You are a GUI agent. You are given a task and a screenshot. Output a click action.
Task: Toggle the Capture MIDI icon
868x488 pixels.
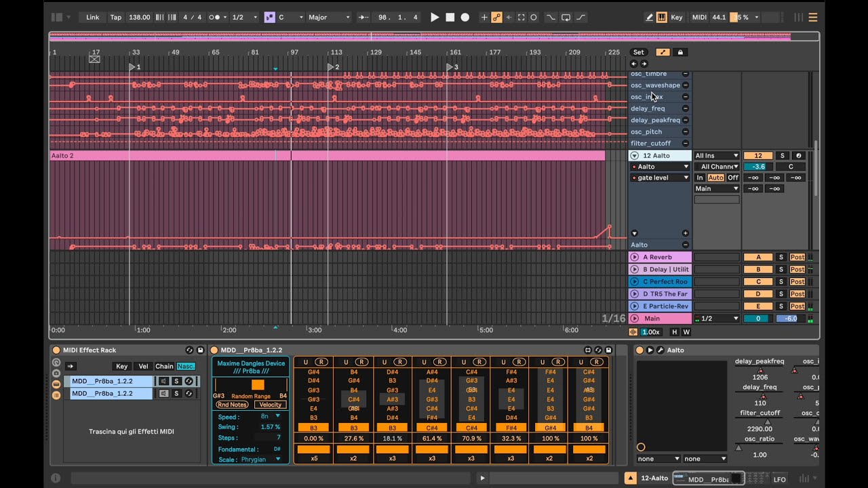tap(521, 17)
